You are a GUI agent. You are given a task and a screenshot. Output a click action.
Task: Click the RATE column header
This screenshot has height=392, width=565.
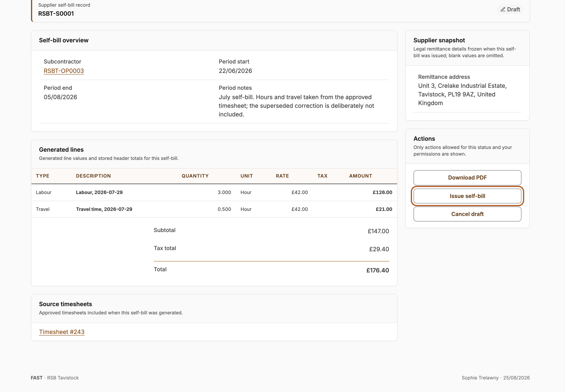(282, 176)
